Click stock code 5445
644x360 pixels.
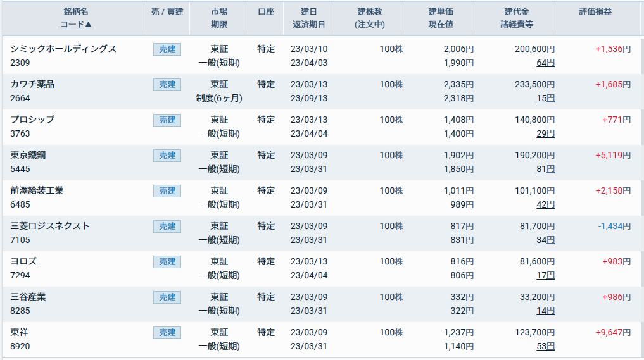click(x=20, y=169)
